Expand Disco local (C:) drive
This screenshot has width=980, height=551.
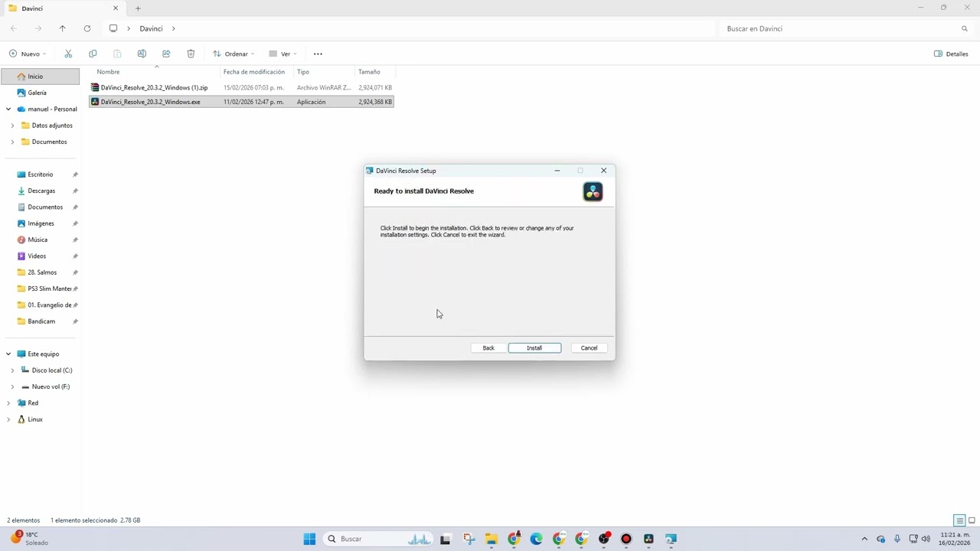[x=12, y=370]
